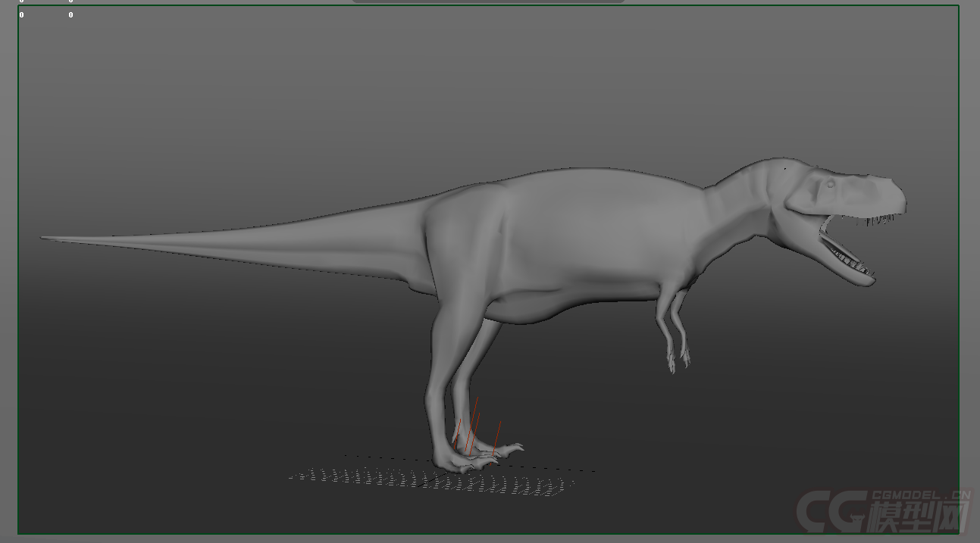The width and height of the screenshot is (980, 543).
Task: Click the second 0 counter at top left
Action: [x=70, y=14]
